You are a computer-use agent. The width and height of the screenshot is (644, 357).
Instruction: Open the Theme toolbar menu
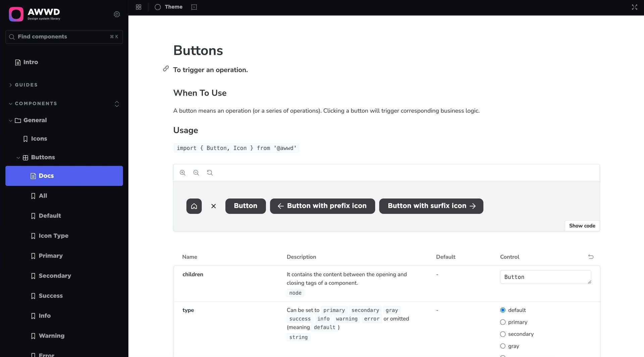(169, 7)
